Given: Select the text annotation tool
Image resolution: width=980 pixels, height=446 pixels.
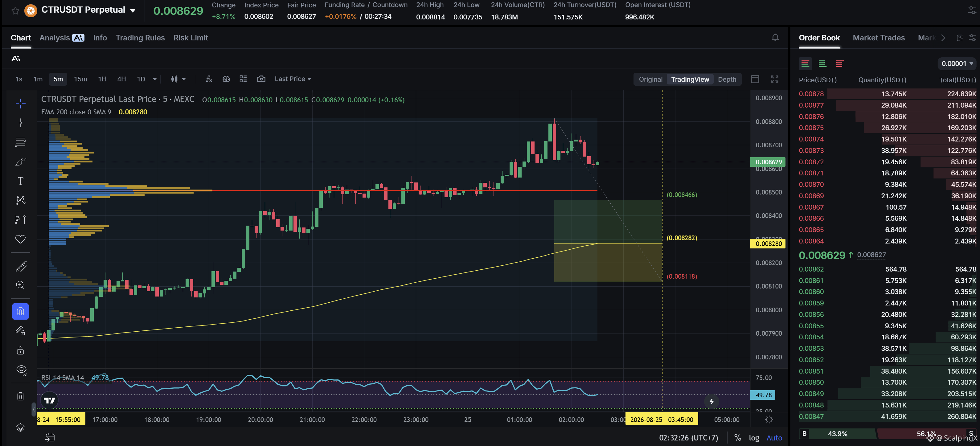Looking at the screenshot, I should 21,181.
